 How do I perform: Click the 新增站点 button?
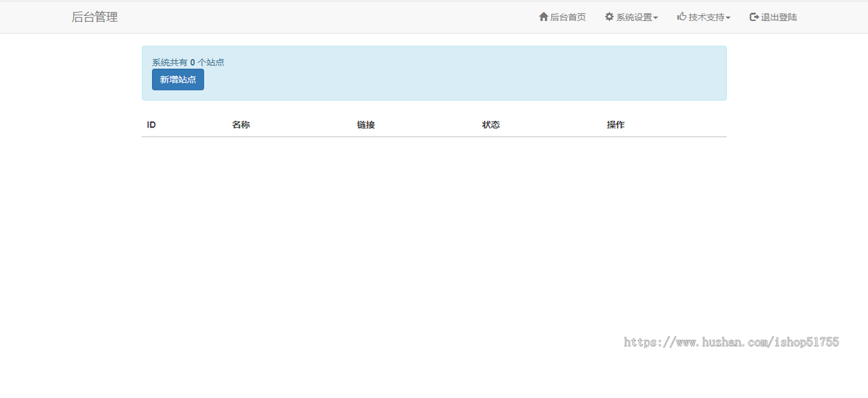tap(178, 80)
